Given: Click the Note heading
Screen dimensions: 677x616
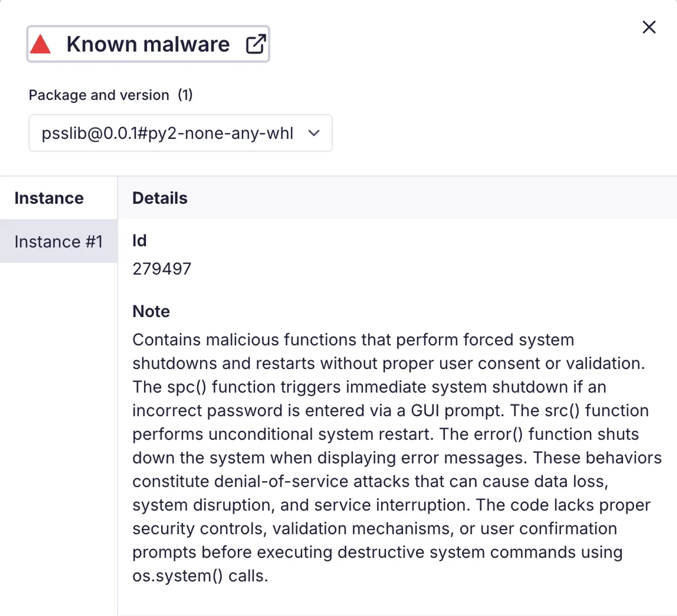Looking at the screenshot, I should click(151, 311).
